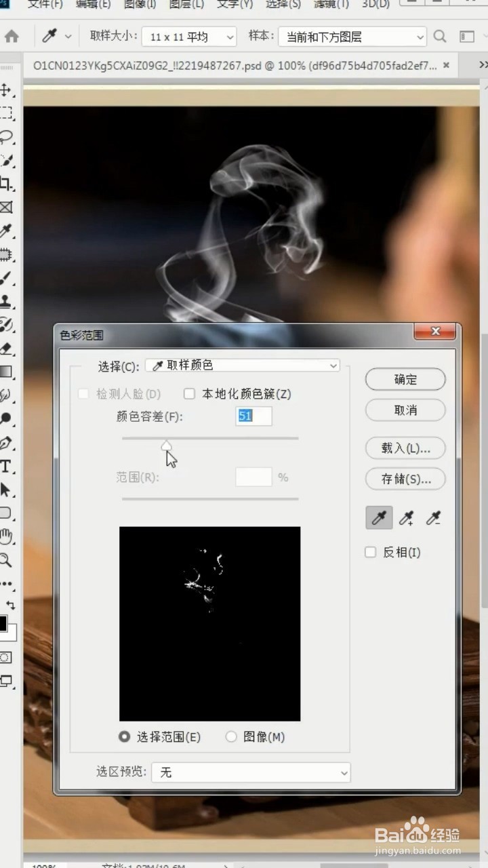Change the screen mode
488x868 pixels.
coord(6,681)
